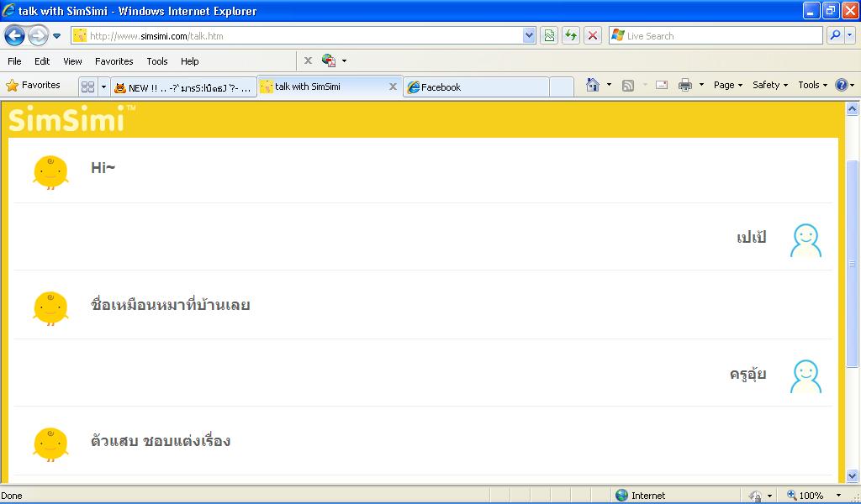Click the vertical scrollbar thumb

(853, 264)
